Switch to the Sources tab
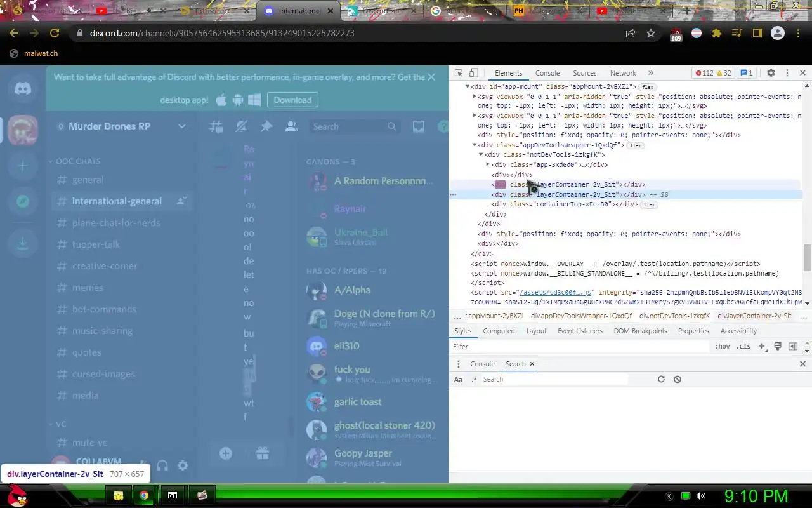 585,73
